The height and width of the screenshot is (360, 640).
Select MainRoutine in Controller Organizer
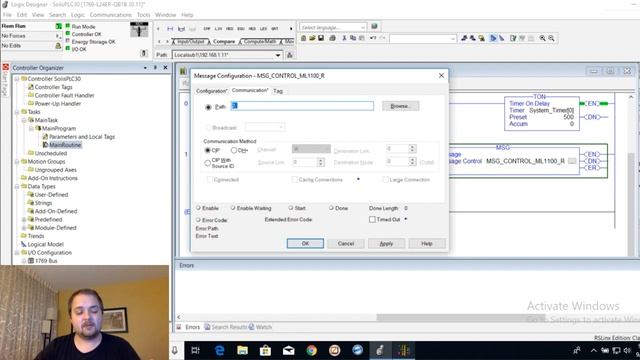click(65, 145)
